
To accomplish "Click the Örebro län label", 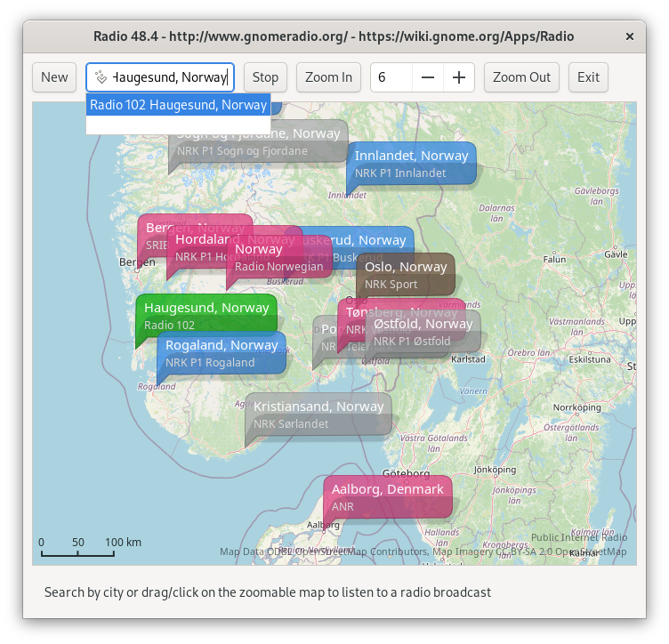I will tap(528, 353).
